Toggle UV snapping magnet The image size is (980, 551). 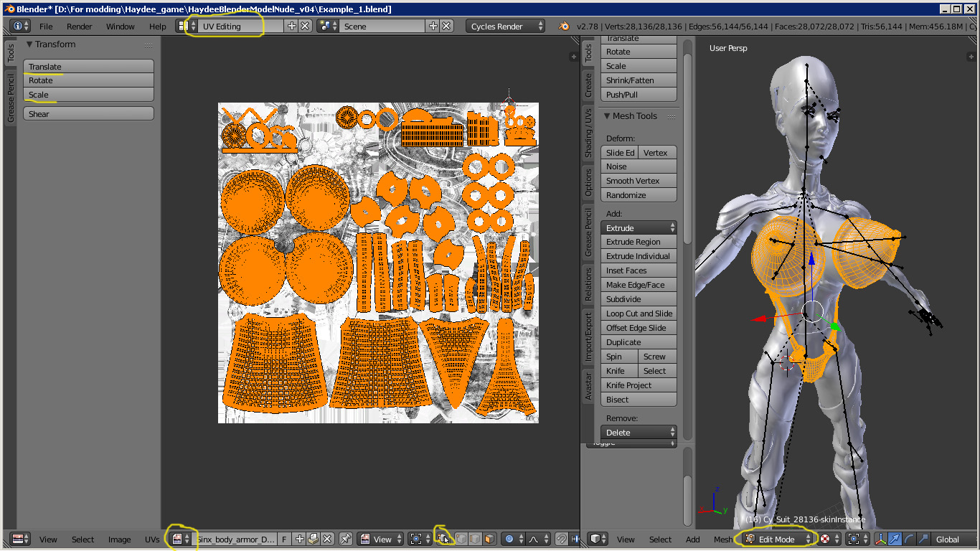click(x=562, y=539)
